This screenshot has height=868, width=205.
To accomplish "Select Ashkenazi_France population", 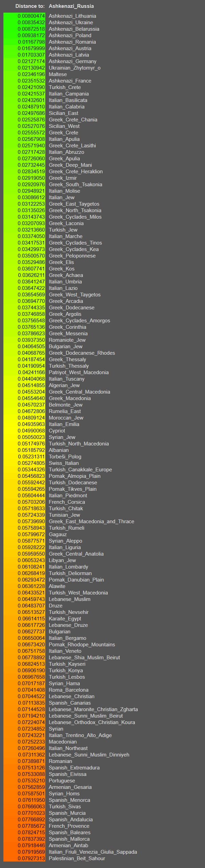I will tap(70, 81).
